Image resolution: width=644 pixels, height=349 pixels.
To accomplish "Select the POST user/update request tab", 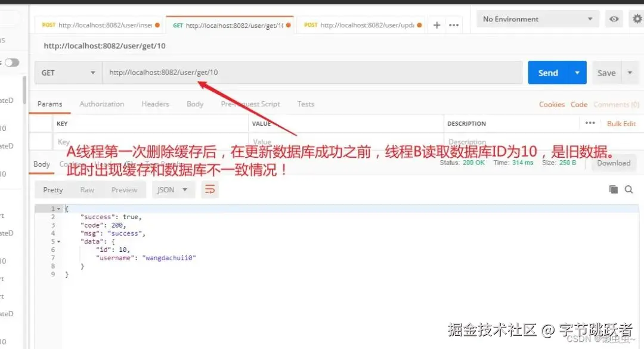I will pos(361,25).
